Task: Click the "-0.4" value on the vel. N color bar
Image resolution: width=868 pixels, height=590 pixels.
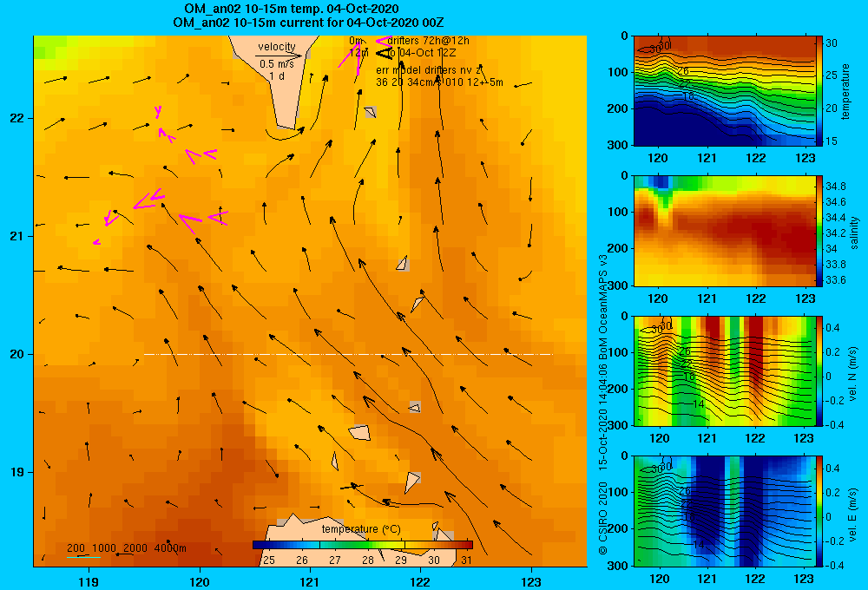Action: [x=833, y=425]
